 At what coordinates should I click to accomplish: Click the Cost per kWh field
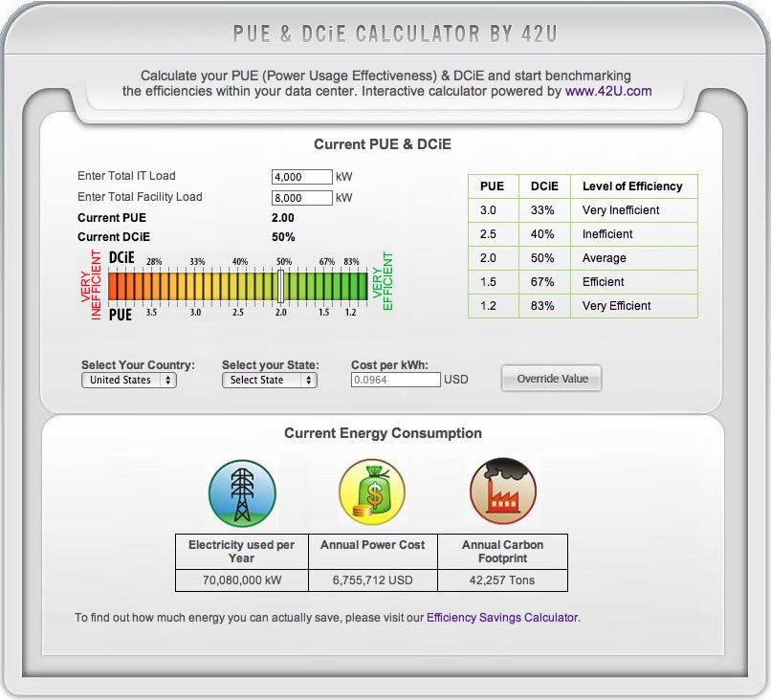tap(396, 380)
